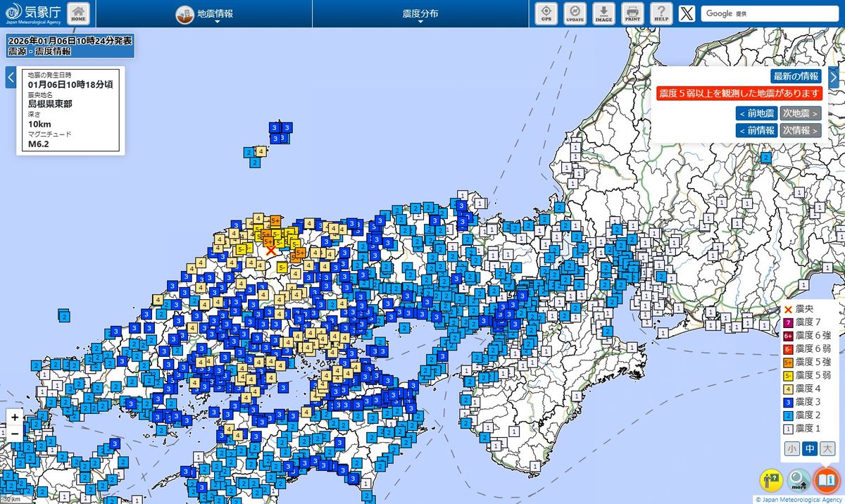Click magnitude value M6.2
The height and width of the screenshot is (504, 845).
[39, 144]
